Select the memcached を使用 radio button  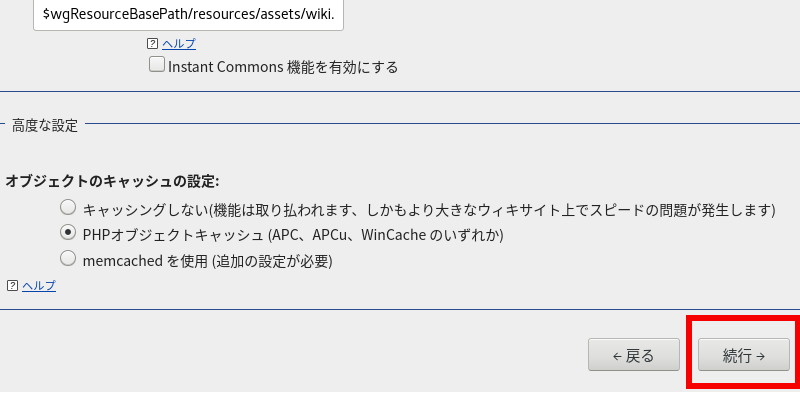click(68, 259)
